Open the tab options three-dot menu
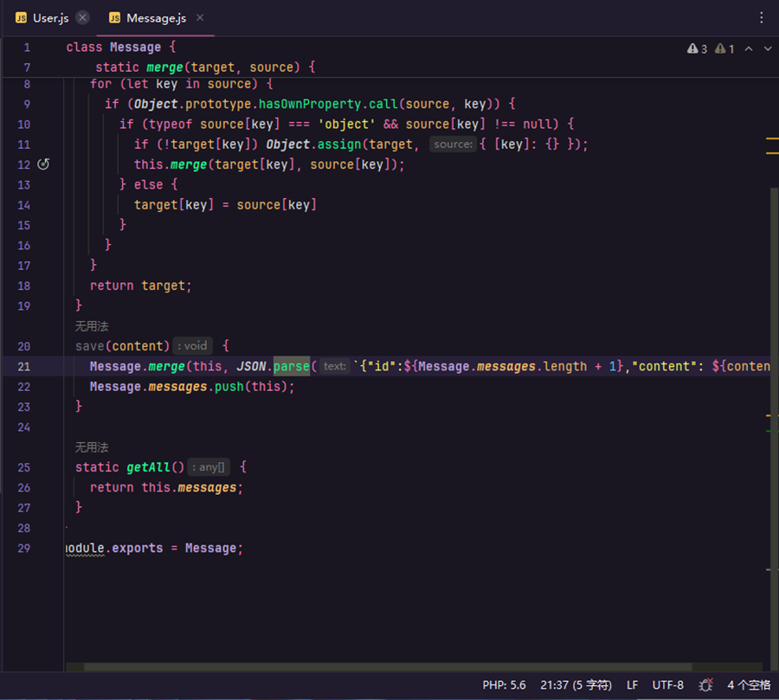Screen dimensions: 779x700 click(762, 17)
